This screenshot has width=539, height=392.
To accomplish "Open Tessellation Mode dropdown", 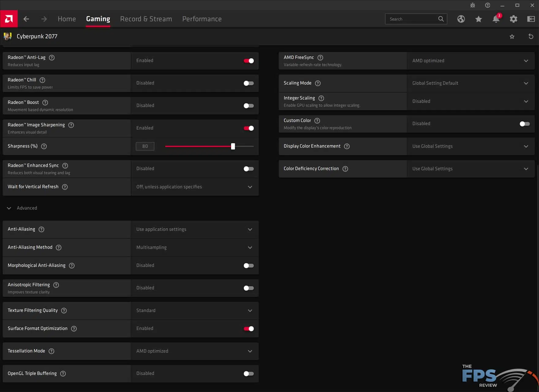I will point(195,351).
